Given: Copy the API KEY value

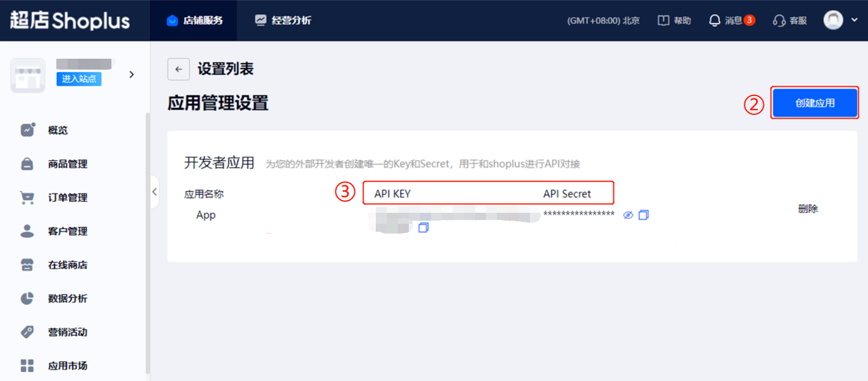Looking at the screenshot, I should pyautogui.click(x=424, y=227).
